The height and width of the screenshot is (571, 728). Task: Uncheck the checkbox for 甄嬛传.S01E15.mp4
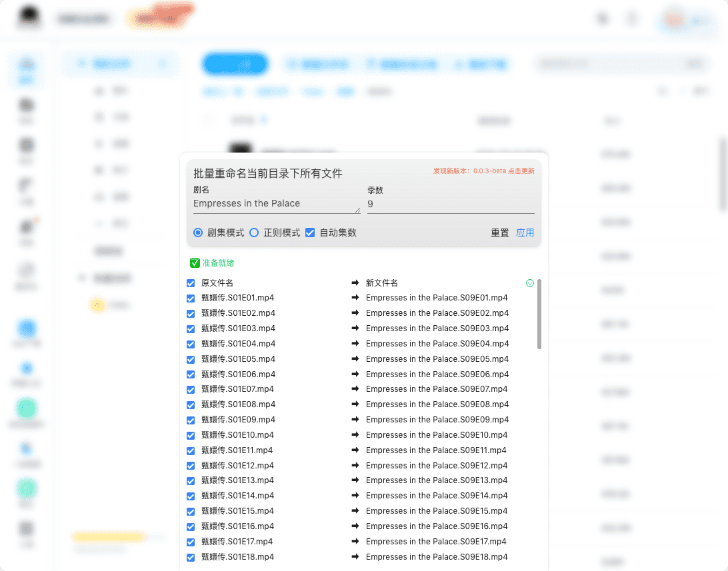[191, 512]
